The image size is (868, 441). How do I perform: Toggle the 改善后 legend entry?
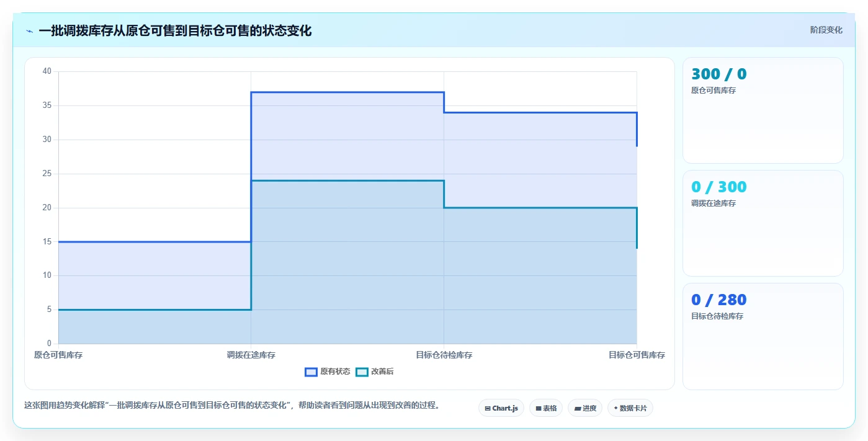[x=375, y=372]
